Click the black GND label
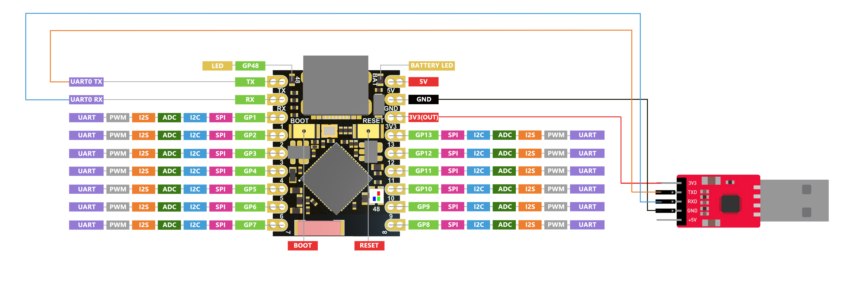The image size is (868, 305). [x=424, y=99]
